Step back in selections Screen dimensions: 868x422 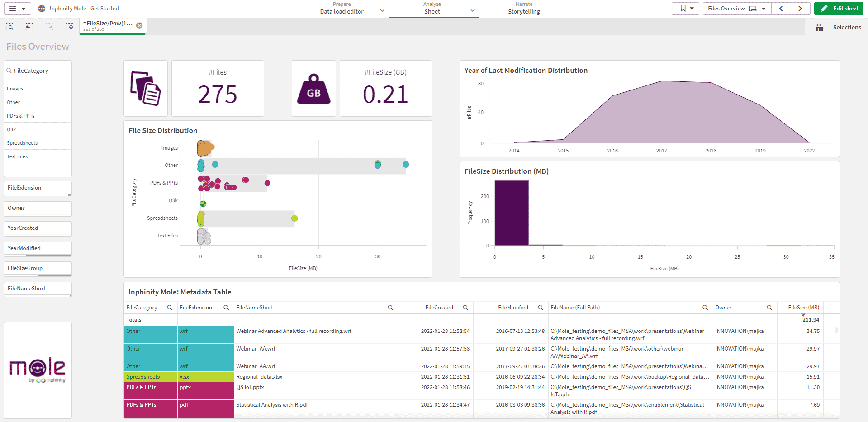click(x=29, y=27)
